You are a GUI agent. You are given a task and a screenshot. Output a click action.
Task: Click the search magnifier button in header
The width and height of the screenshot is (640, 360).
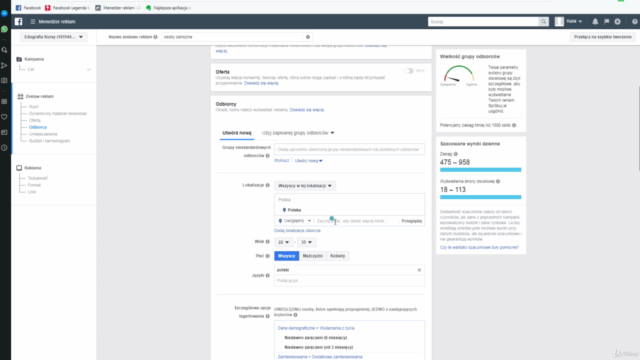coord(543,22)
